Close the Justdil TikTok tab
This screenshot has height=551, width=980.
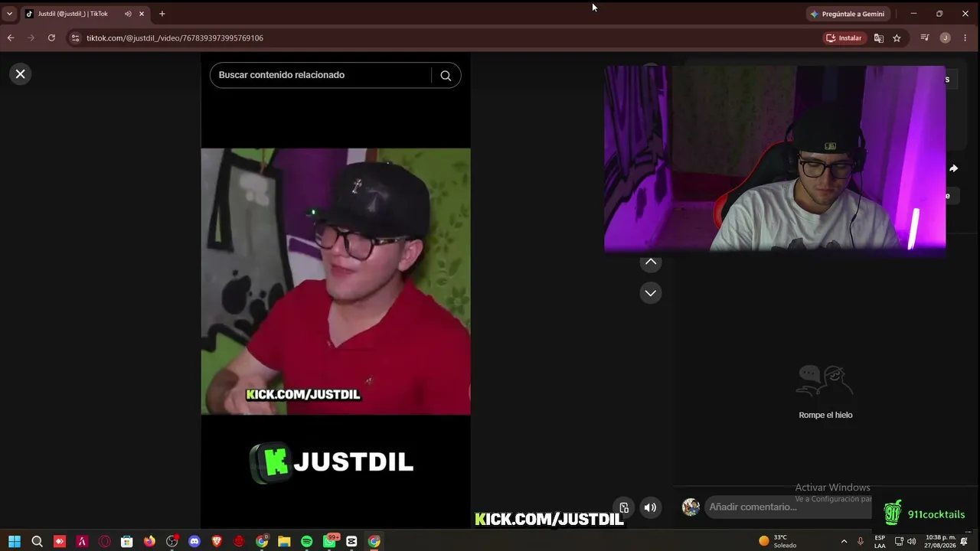[x=142, y=14]
